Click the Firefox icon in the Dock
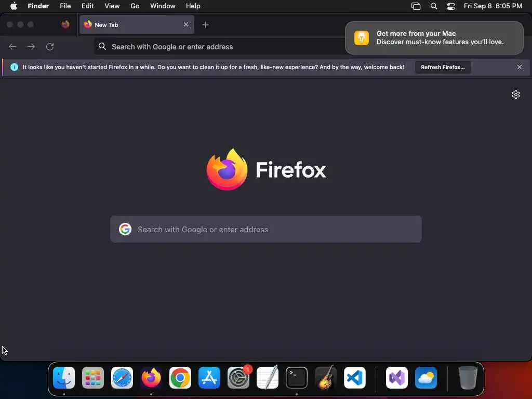The width and height of the screenshot is (532, 399). [x=151, y=378]
